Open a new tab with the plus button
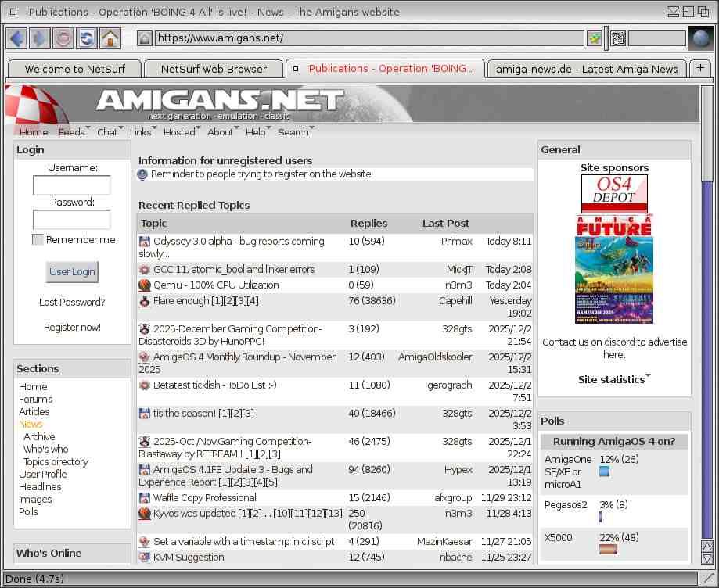 (699, 68)
